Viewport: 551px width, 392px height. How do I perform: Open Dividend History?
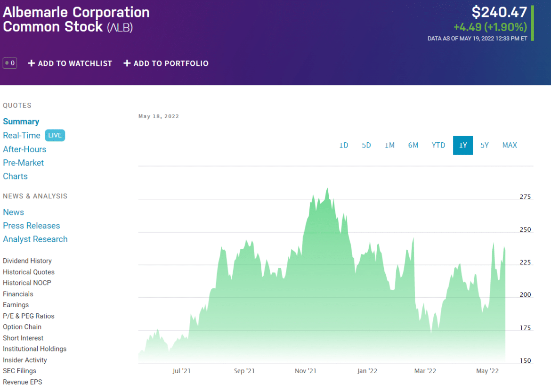click(x=27, y=261)
